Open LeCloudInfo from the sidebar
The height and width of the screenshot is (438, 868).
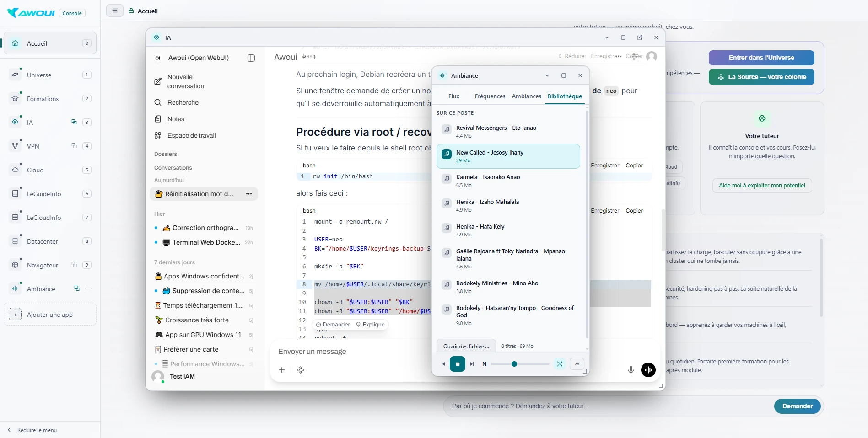point(50,218)
